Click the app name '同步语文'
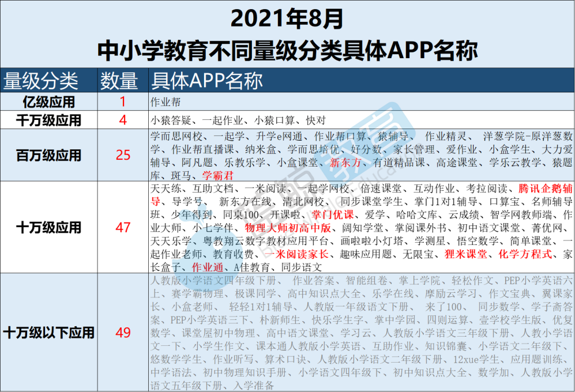 [x=302, y=267]
